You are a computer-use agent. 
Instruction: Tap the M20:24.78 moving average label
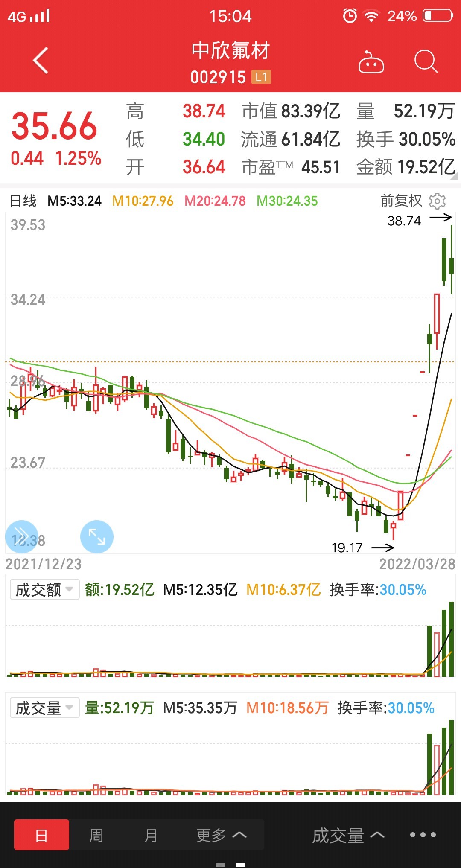click(x=215, y=201)
